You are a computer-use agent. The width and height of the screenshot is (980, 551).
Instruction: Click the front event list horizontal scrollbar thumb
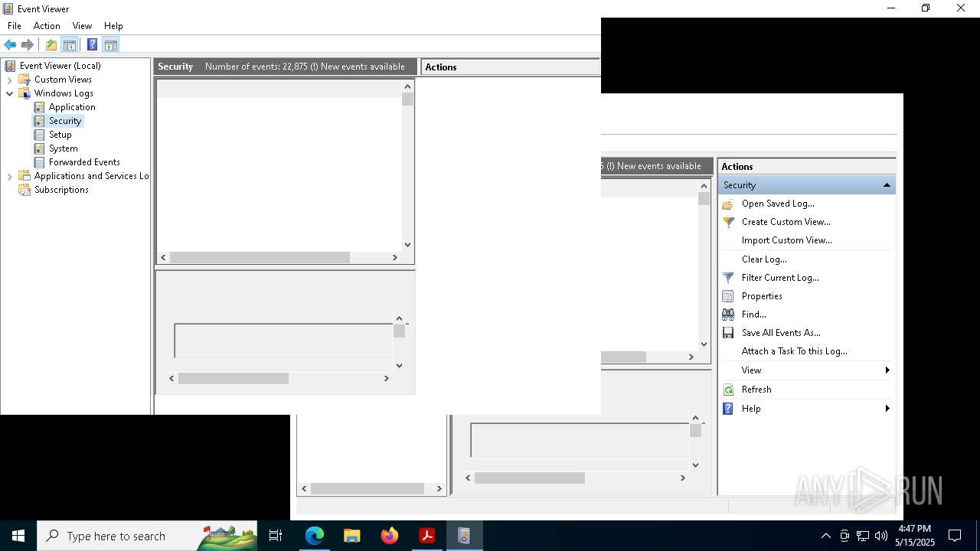[x=260, y=258]
